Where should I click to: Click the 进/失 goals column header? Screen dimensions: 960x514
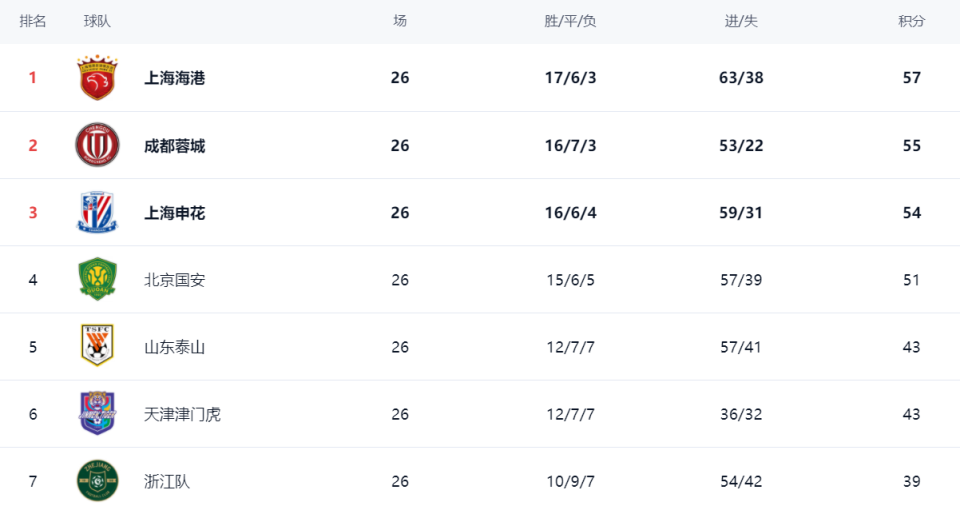click(741, 21)
